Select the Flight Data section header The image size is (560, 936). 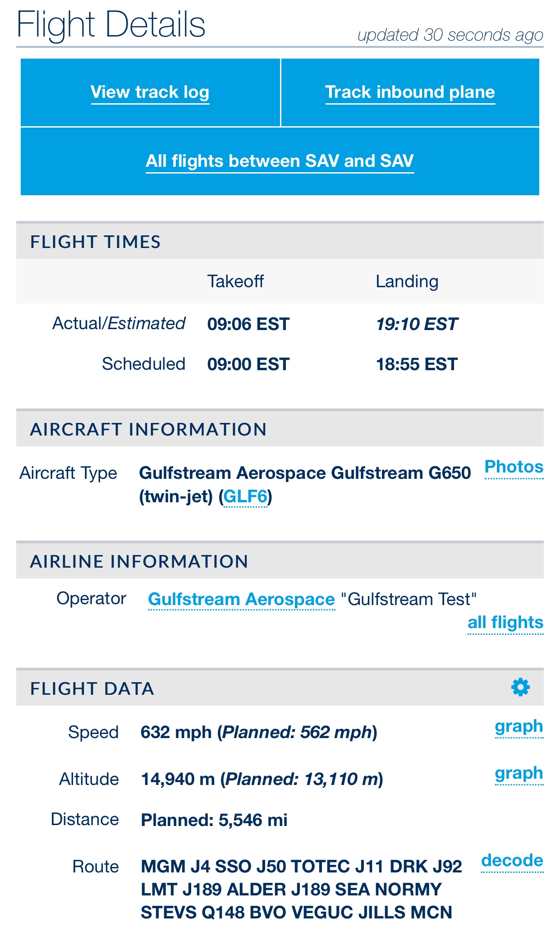(x=280, y=688)
